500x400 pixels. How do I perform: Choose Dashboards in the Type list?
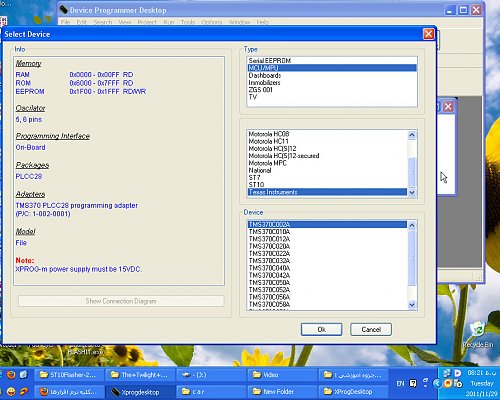tap(332, 75)
